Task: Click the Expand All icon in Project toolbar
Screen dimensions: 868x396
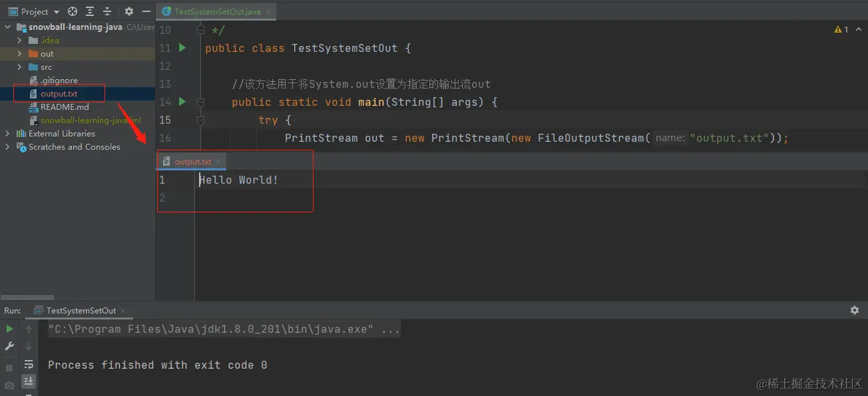Action: (x=90, y=11)
